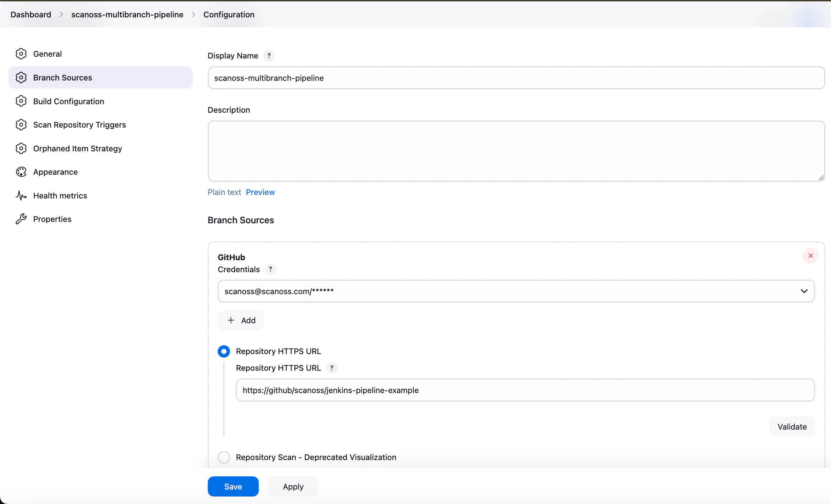The image size is (831, 504).
Task: Click the Validate button
Action: coord(792,426)
